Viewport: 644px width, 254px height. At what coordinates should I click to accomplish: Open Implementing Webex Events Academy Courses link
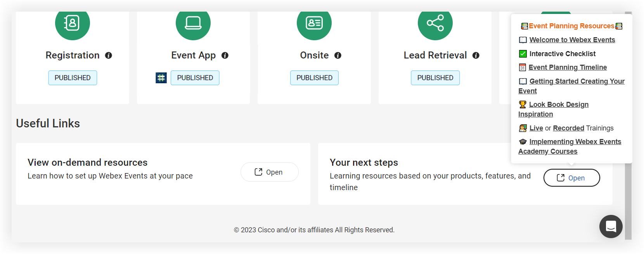(570, 146)
